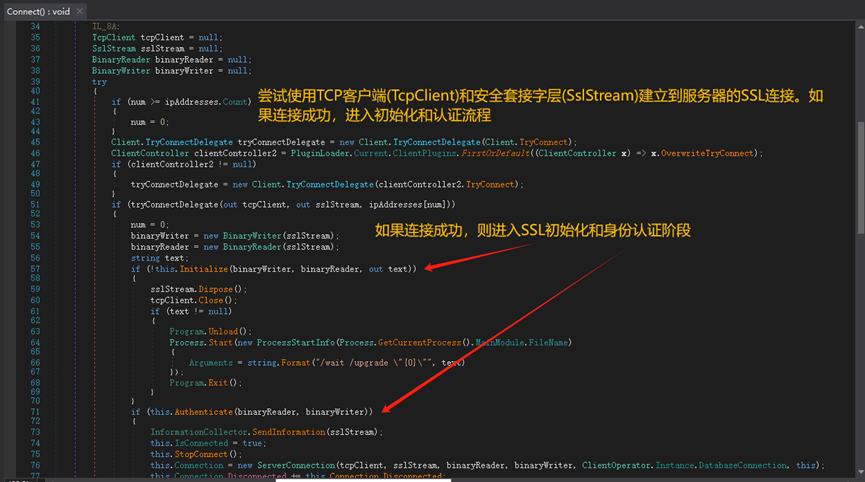Click the Count property on line 41
The height and width of the screenshot is (482, 865).
235,102
